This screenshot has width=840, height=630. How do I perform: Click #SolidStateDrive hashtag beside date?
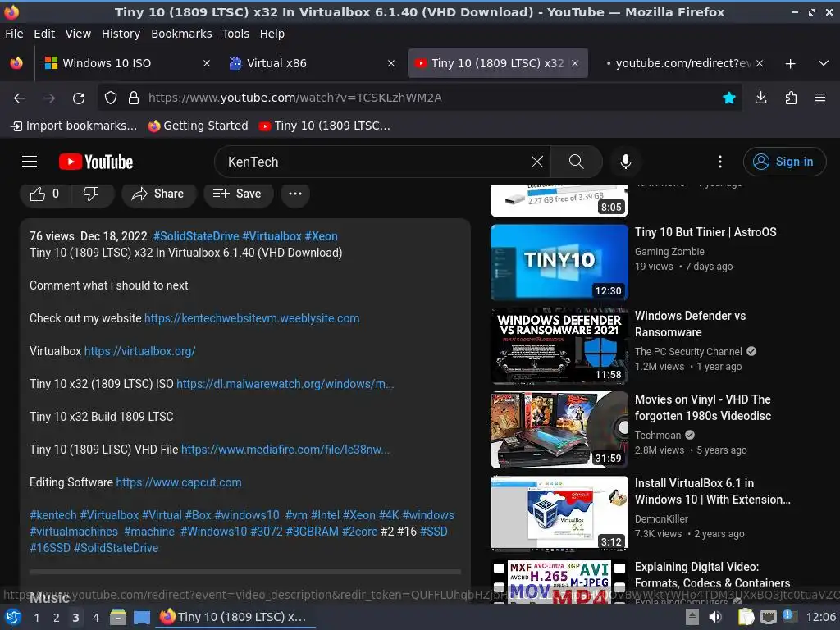[x=196, y=236]
